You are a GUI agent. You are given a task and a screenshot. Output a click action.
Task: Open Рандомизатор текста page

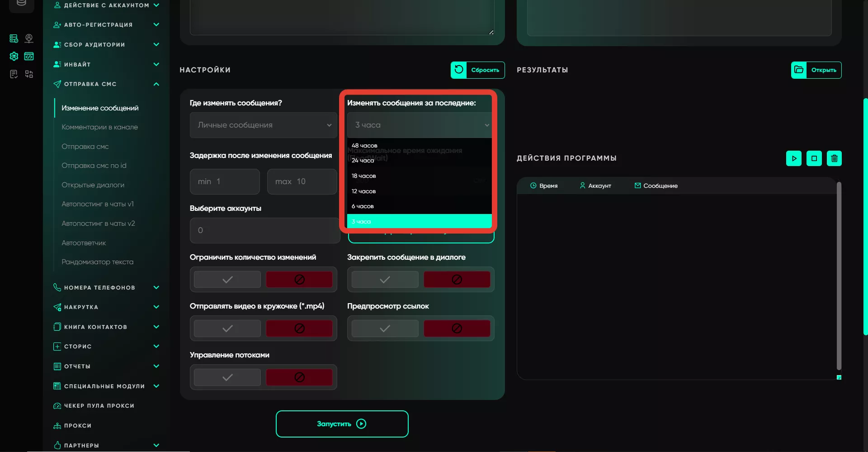(x=98, y=262)
